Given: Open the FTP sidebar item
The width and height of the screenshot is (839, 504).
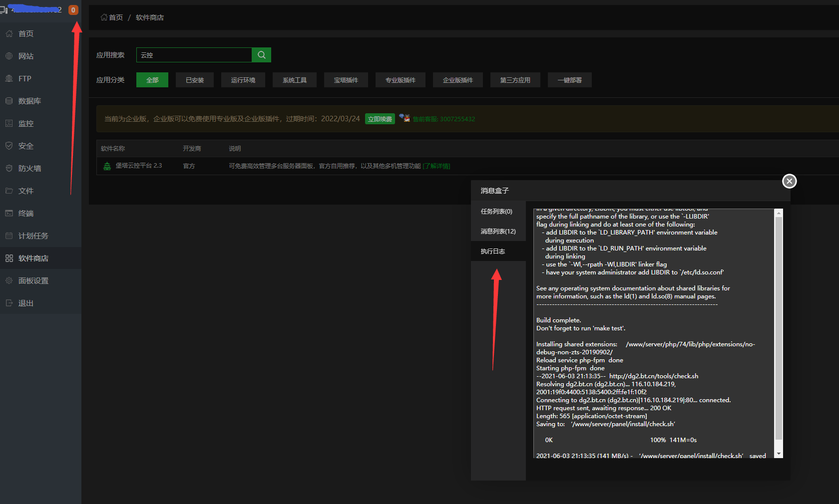Looking at the screenshot, I should pyautogui.click(x=40, y=78).
